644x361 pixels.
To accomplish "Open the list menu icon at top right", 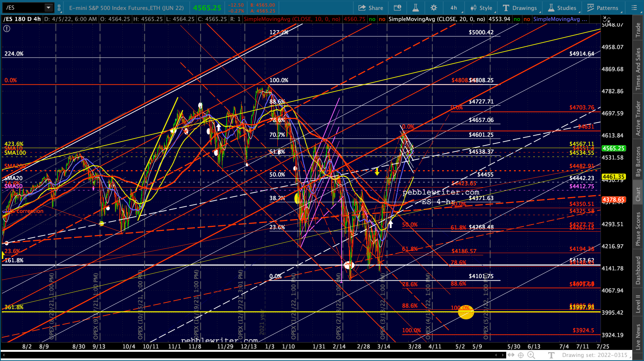I will pos(634,8).
